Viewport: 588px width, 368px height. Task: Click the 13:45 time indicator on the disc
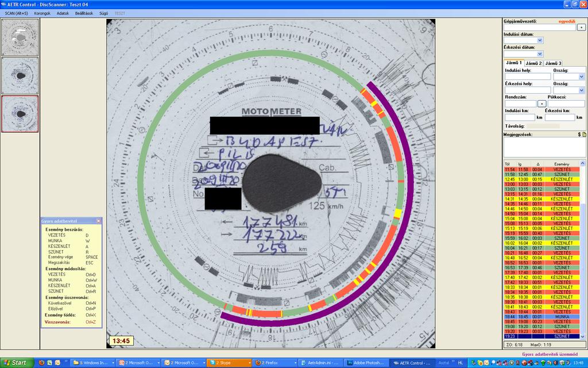tap(121, 341)
